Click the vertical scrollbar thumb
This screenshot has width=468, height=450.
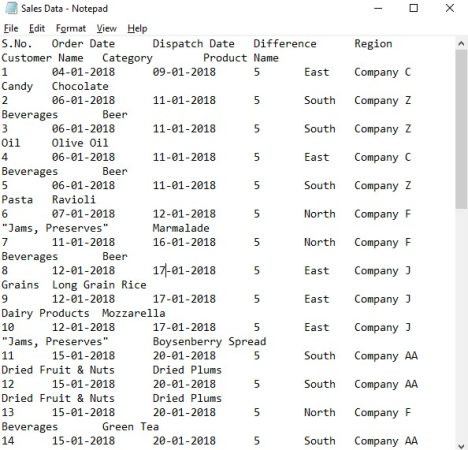click(461, 129)
